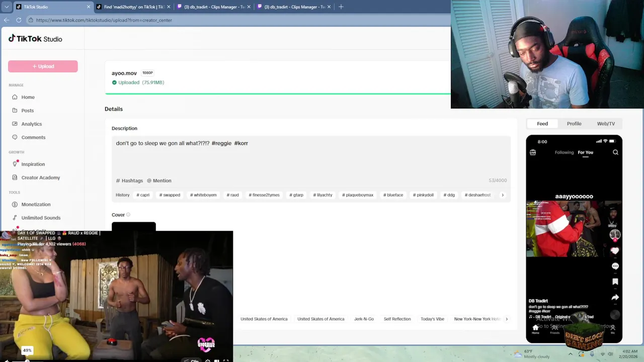
Task: Reload the page with browser refresh icon
Action: tap(19, 20)
